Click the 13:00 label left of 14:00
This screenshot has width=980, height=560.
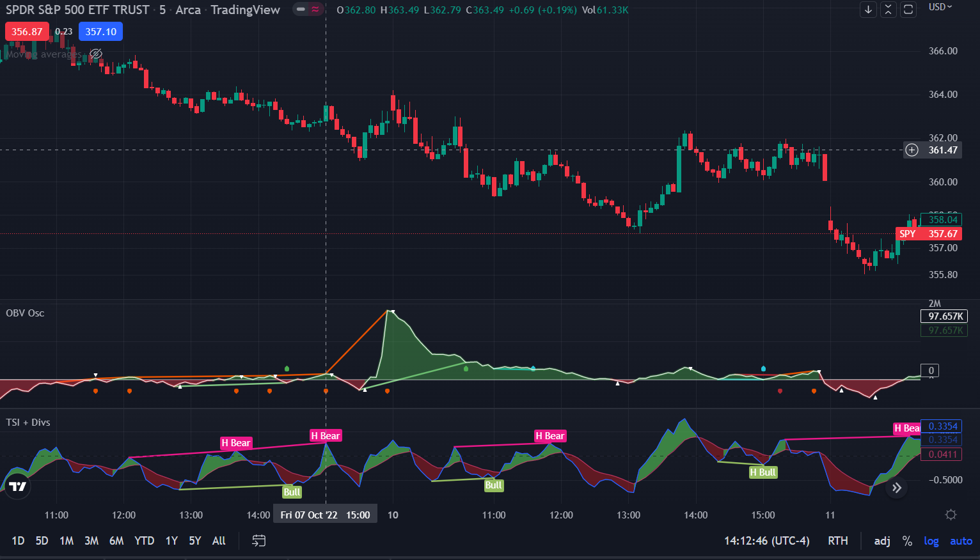click(191, 515)
